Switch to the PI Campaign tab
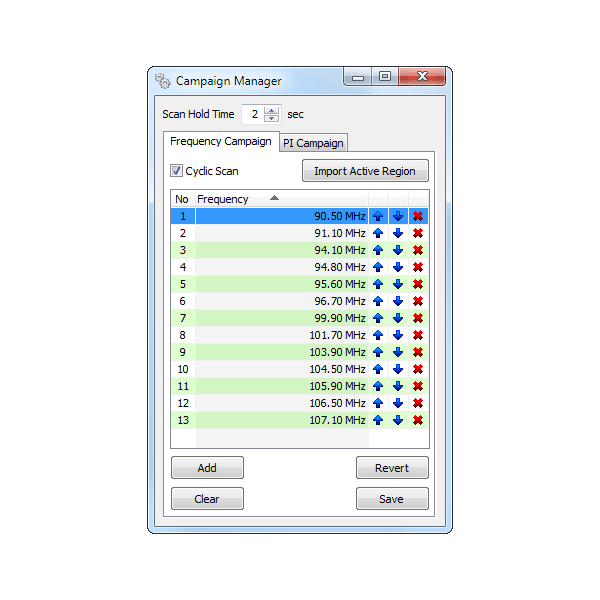 (x=313, y=143)
